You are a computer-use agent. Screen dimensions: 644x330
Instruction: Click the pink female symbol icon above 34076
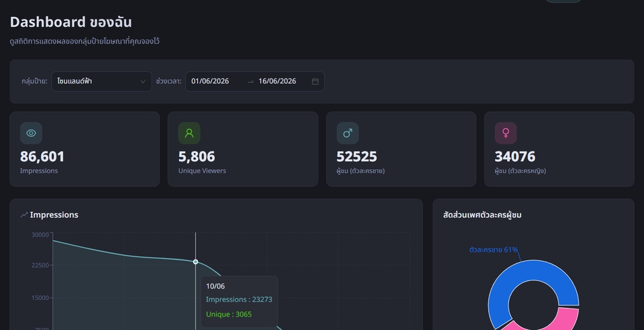pos(506,133)
